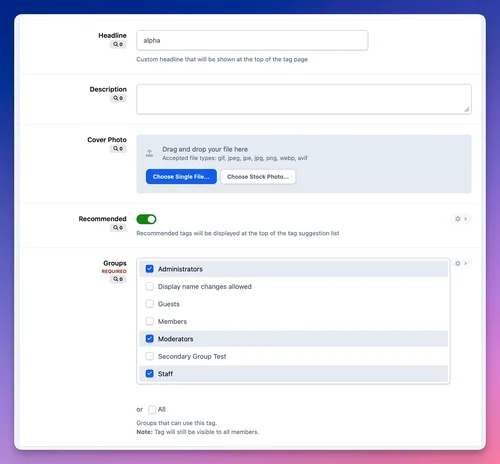Focus the Headline input field

[252, 40]
